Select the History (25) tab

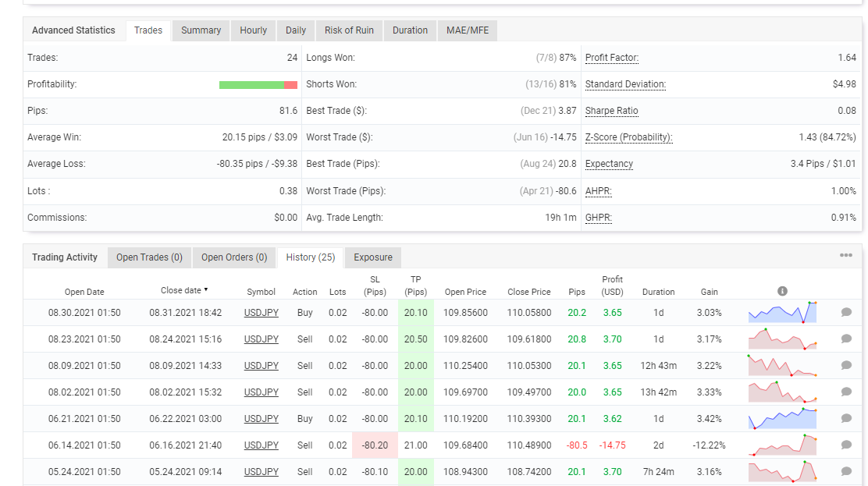[x=311, y=257]
